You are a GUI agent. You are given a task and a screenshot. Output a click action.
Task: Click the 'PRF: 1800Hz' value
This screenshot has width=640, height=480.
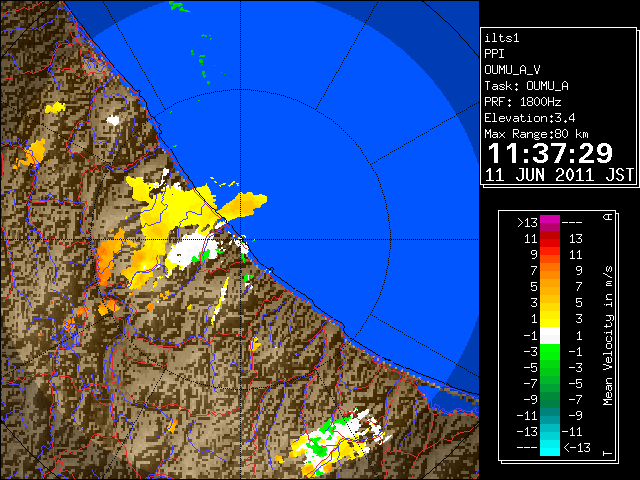point(523,102)
